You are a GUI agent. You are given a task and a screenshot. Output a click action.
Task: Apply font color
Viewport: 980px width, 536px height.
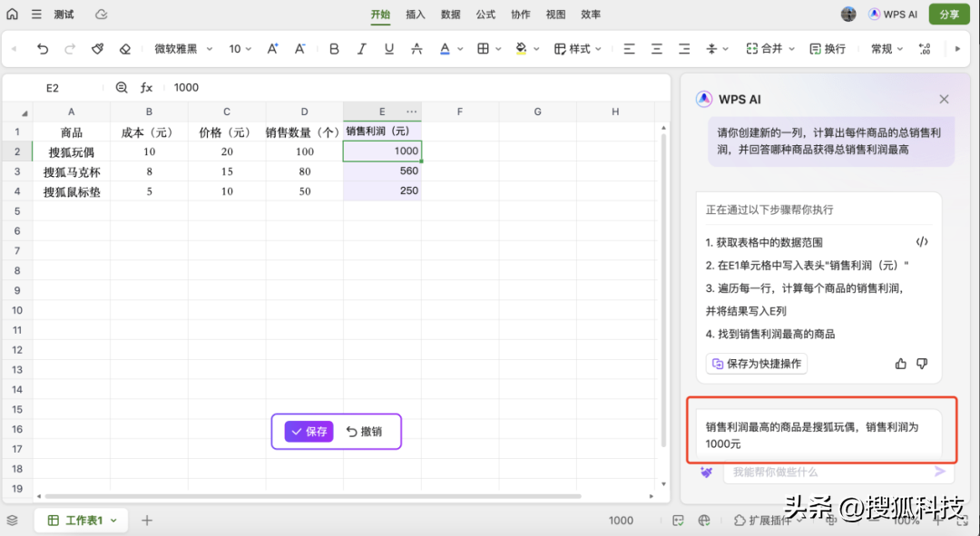(x=445, y=49)
